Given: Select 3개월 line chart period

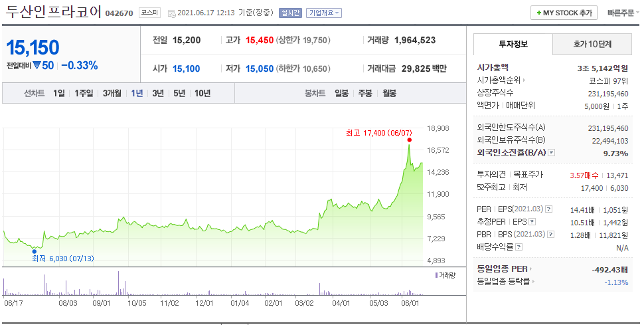Looking at the screenshot, I should pyautogui.click(x=112, y=94).
